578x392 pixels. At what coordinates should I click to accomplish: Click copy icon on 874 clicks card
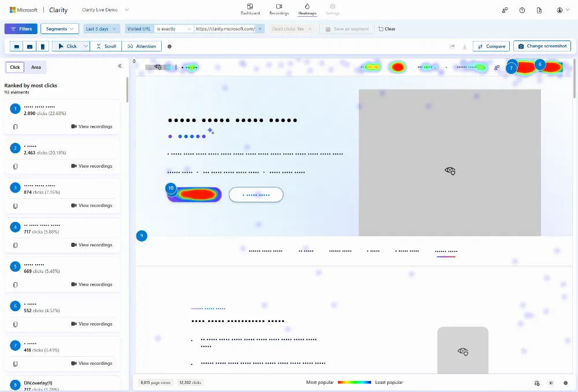[15, 206]
